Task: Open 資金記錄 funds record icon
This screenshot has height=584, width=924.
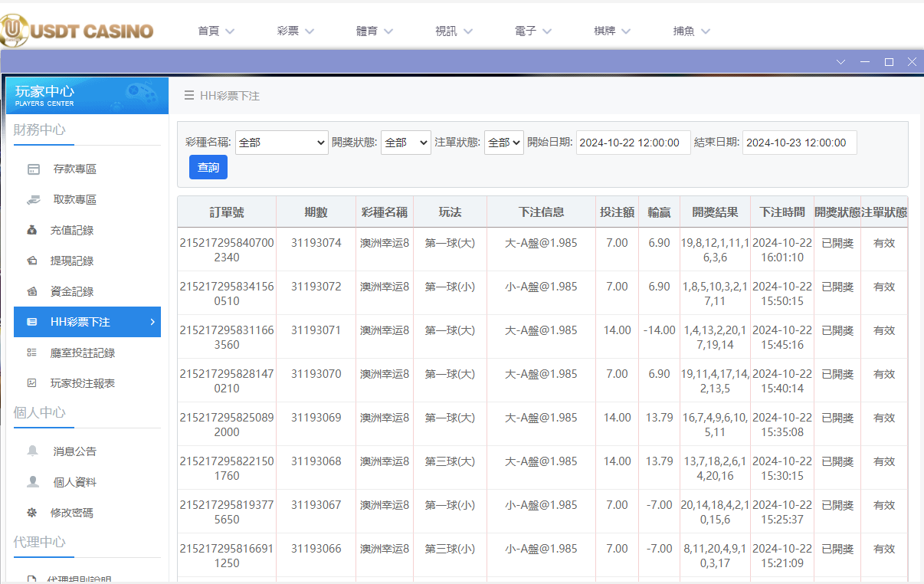Action: point(33,291)
